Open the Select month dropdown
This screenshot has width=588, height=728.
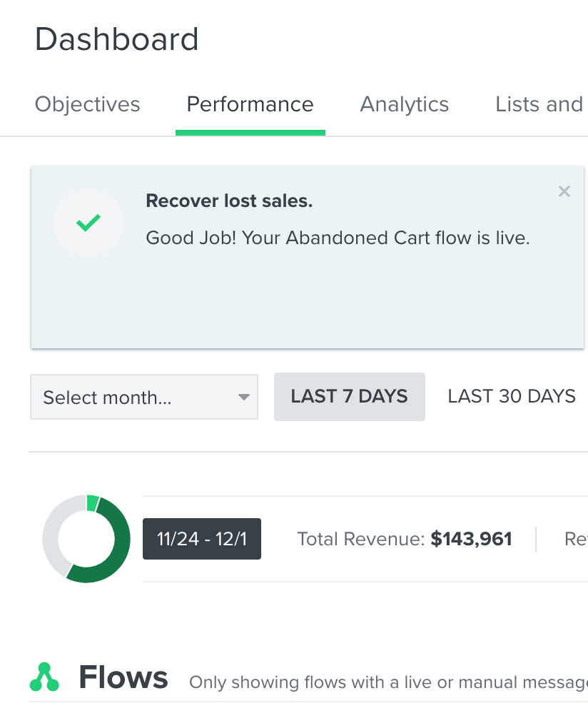click(x=143, y=398)
